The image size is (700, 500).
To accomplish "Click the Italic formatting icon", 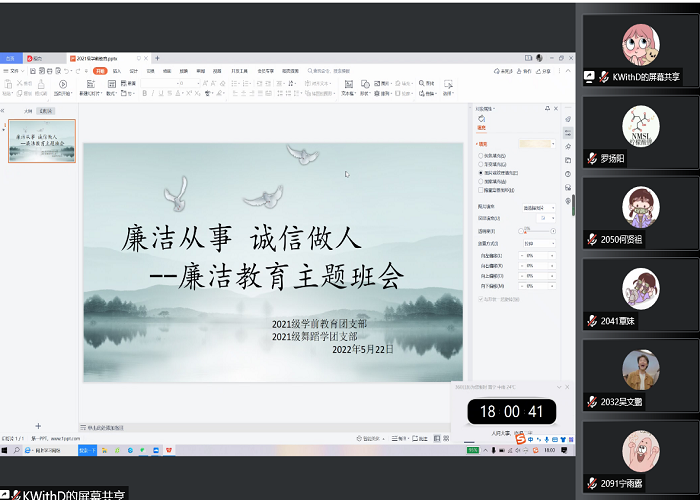I will (x=154, y=93).
